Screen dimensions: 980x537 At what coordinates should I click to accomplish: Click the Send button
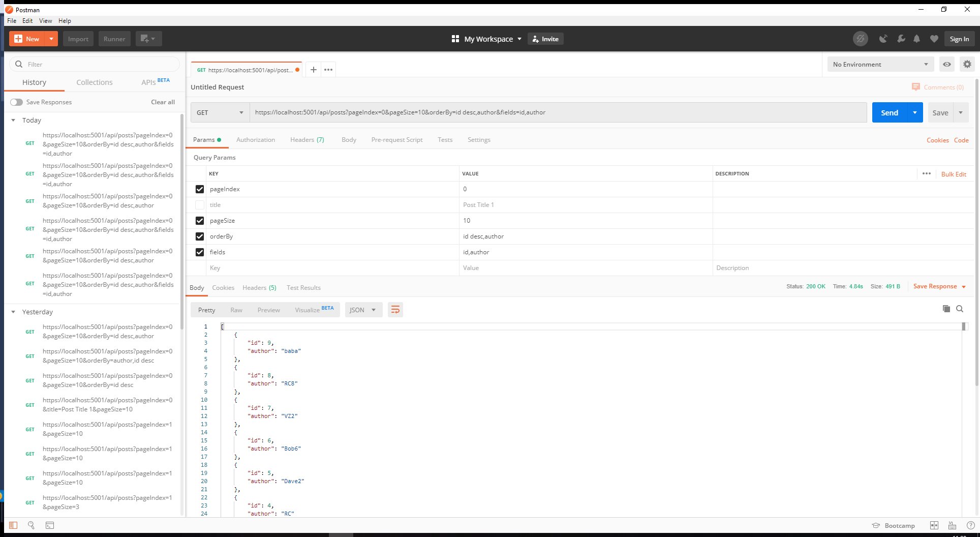tap(890, 112)
